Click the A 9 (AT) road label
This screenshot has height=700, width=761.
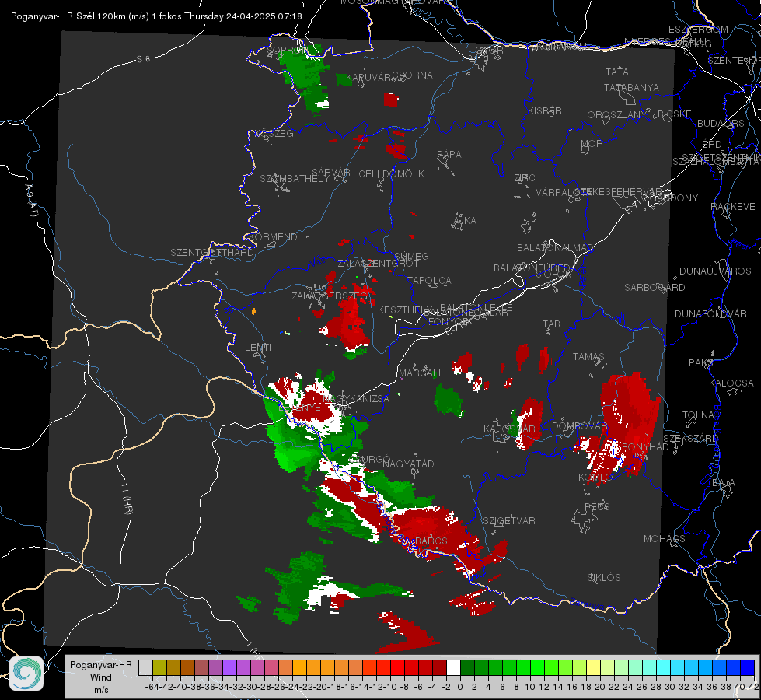[x=32, y=201]
